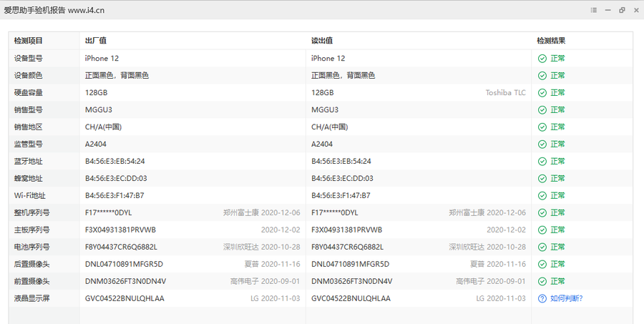Image resolution: width=644 pixels, height=324 pixels.
Task: Close the 爱思助手验机报告 window
Action: click(x=636, y=10)
